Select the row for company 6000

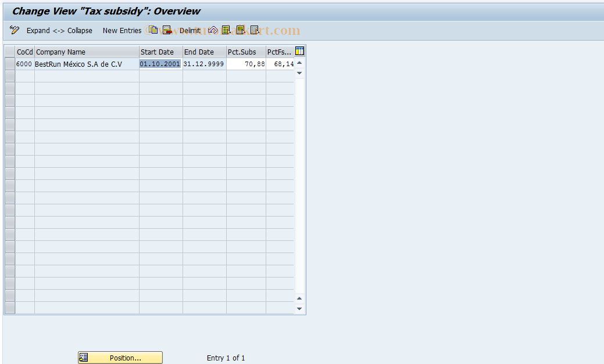[10, 64]
